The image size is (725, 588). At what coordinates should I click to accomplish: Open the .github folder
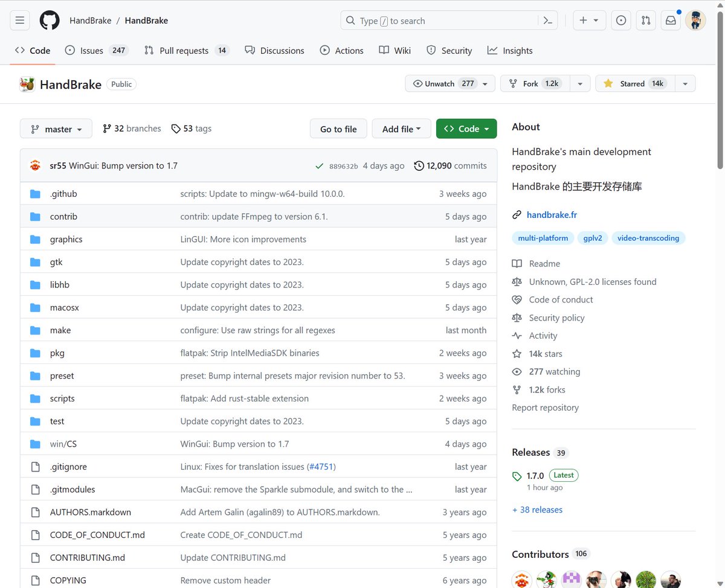point(63,194)
